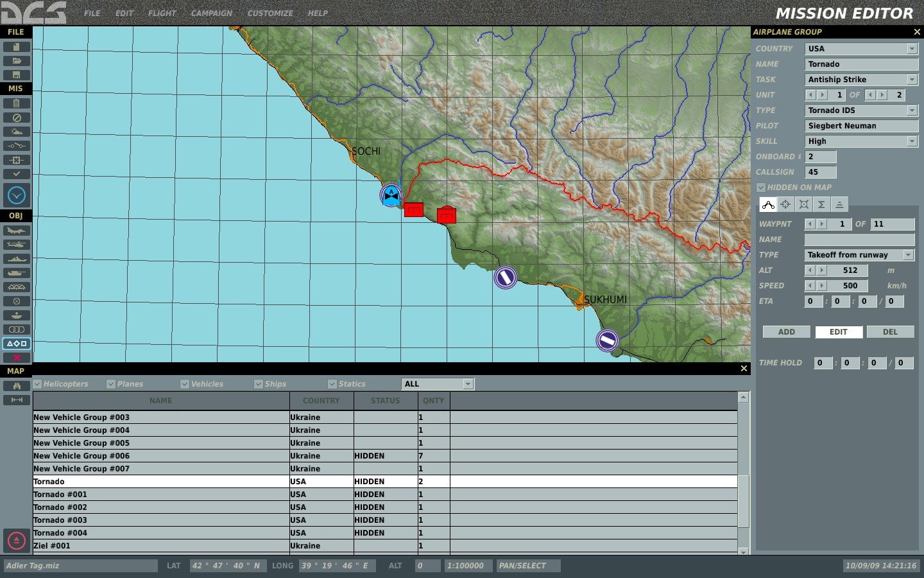This screenshot has height=578, width=924.
Task: Close the Airplane Group panel
Action: point(917,32)
